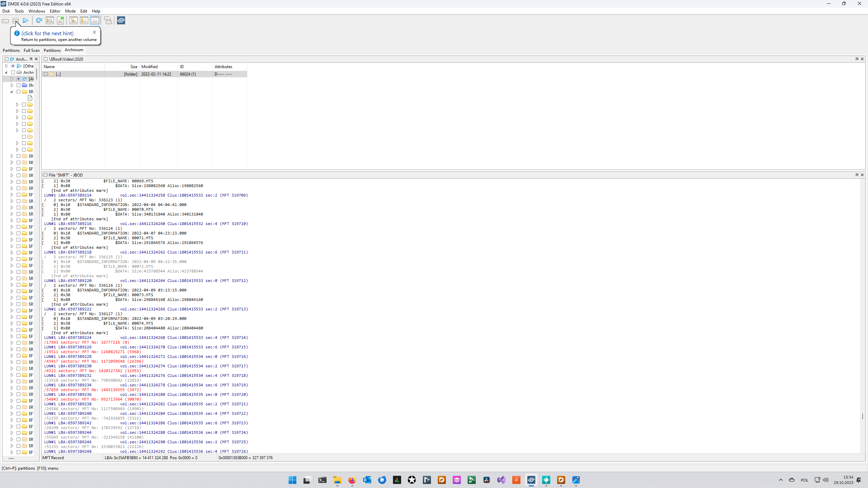Sort files by the Size column header
Image resolution: width=868 pixels, height=488 pixels.
[122, 66]
